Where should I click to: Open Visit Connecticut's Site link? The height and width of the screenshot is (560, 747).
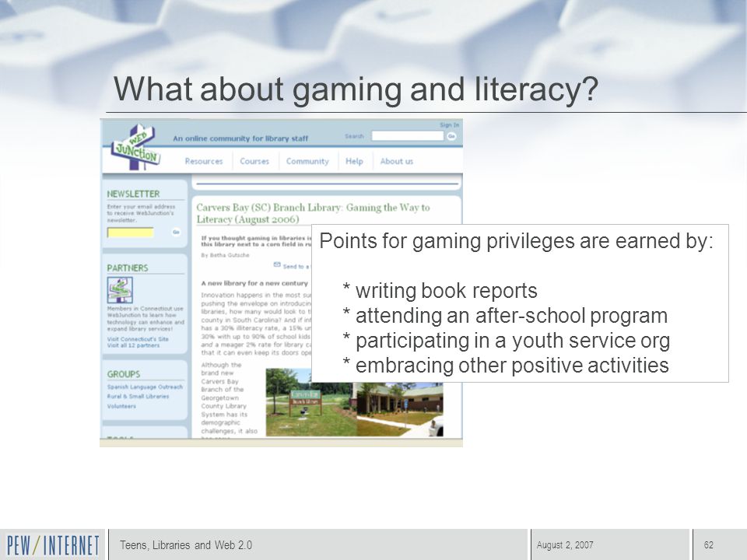pos(138,339)
